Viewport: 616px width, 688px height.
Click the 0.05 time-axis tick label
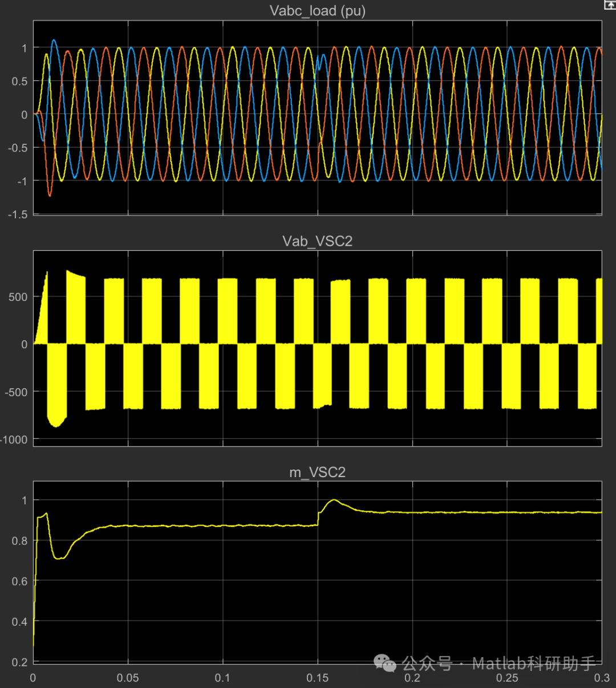click(128, 678)
